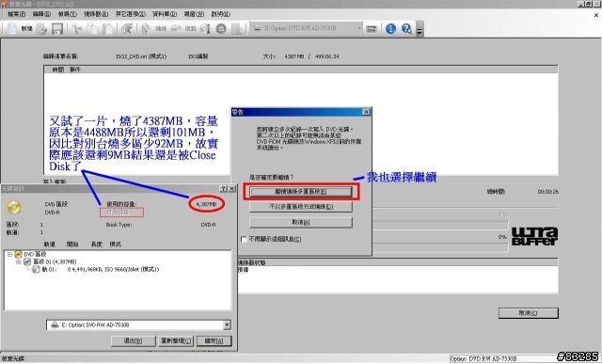Click the icon right of Eject
Viewport: 602px width, 364px height.
237,29
